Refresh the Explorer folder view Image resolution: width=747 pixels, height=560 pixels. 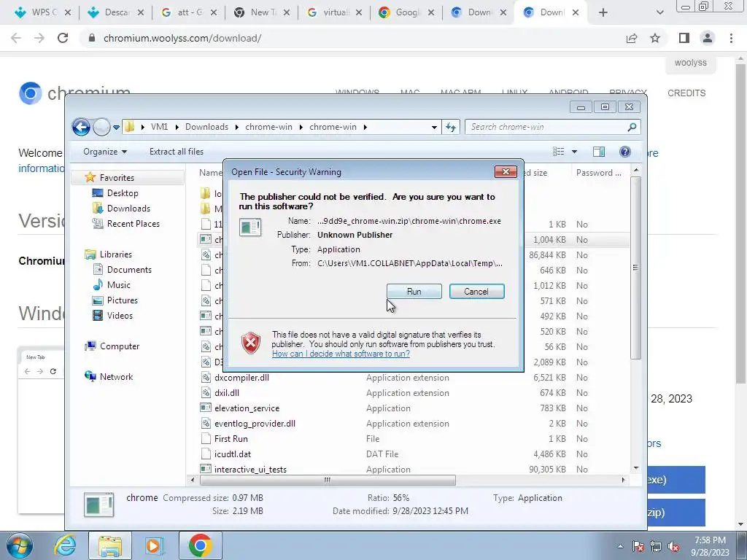[451, 127]
